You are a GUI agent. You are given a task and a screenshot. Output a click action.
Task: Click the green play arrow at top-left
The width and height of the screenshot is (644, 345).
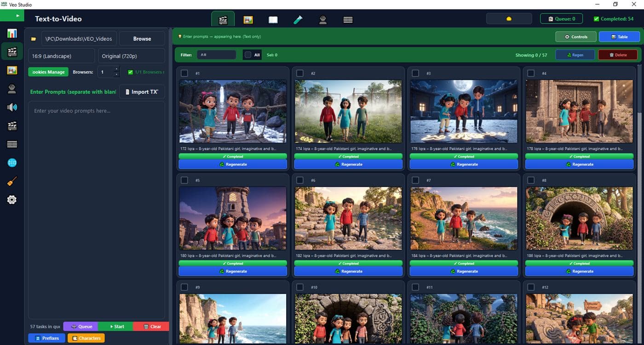(18, 16)
